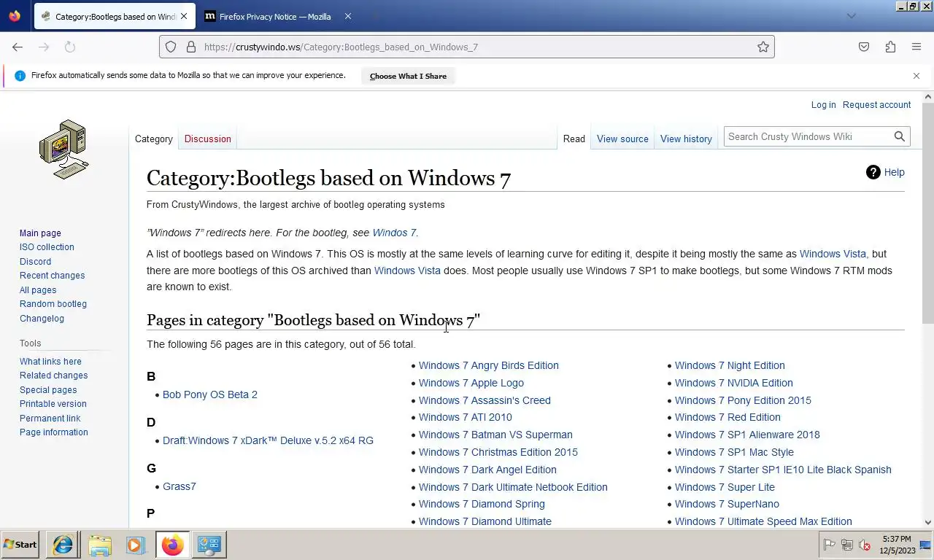Open Windows Explorer folder on taskbar
The image size is (934, 560).
coord(99,545)
